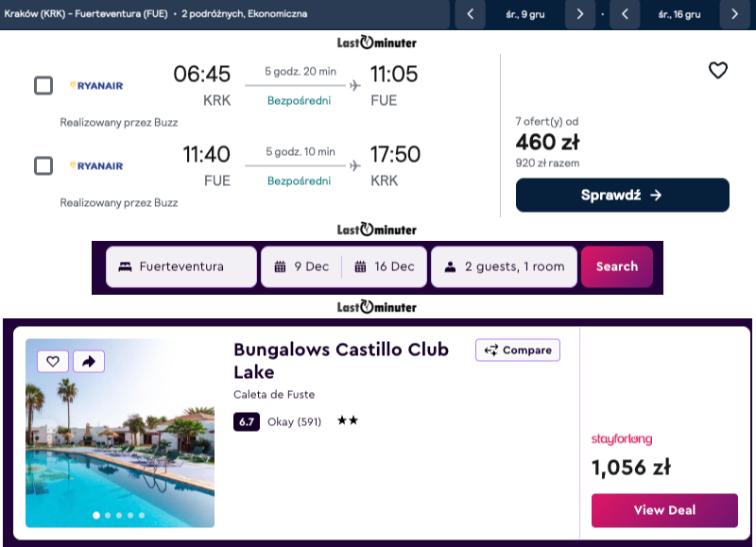This screenshot has height=547, width=756.
Task: Select second photo dot in hotel carousel
Action: click(x=108, y=515)
